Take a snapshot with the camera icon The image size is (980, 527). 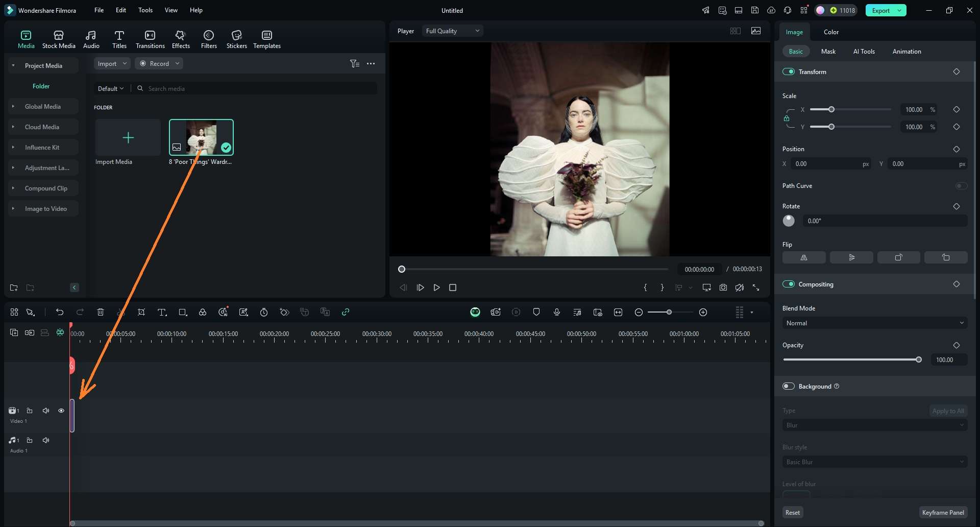tap(723, 288)
